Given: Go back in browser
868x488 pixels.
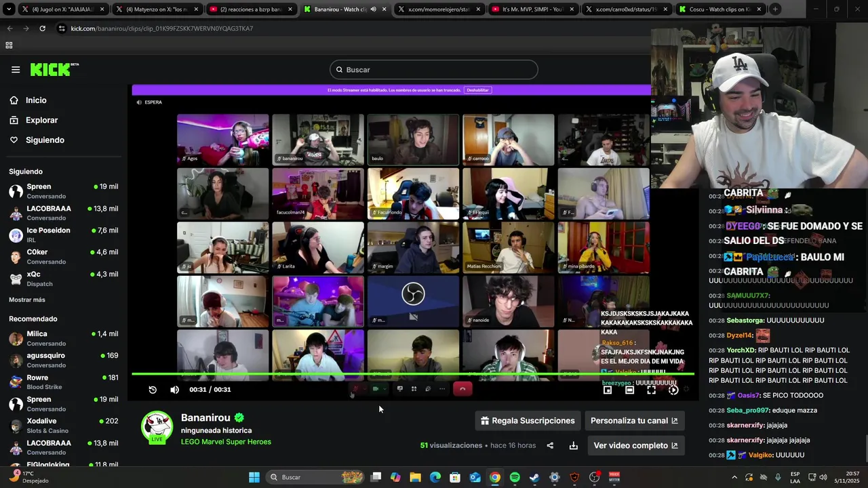Looking at the screenshot, I should point(9,28).
